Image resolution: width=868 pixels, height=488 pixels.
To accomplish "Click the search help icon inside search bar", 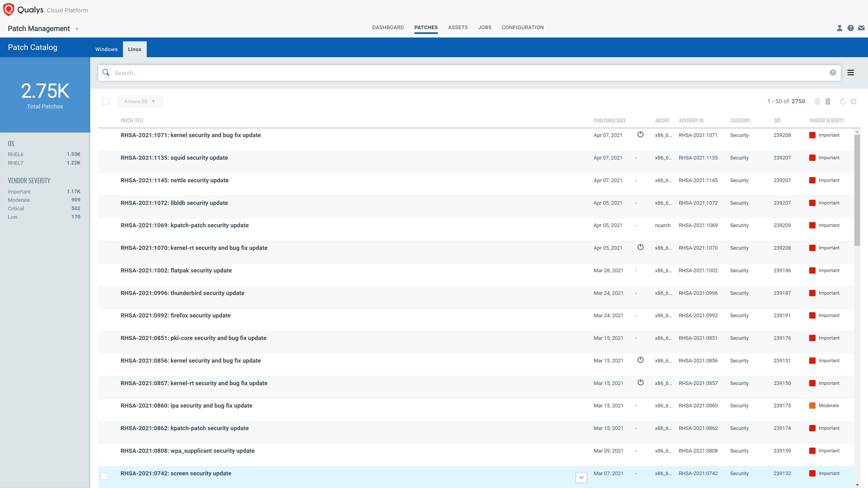I will [833, 73].
